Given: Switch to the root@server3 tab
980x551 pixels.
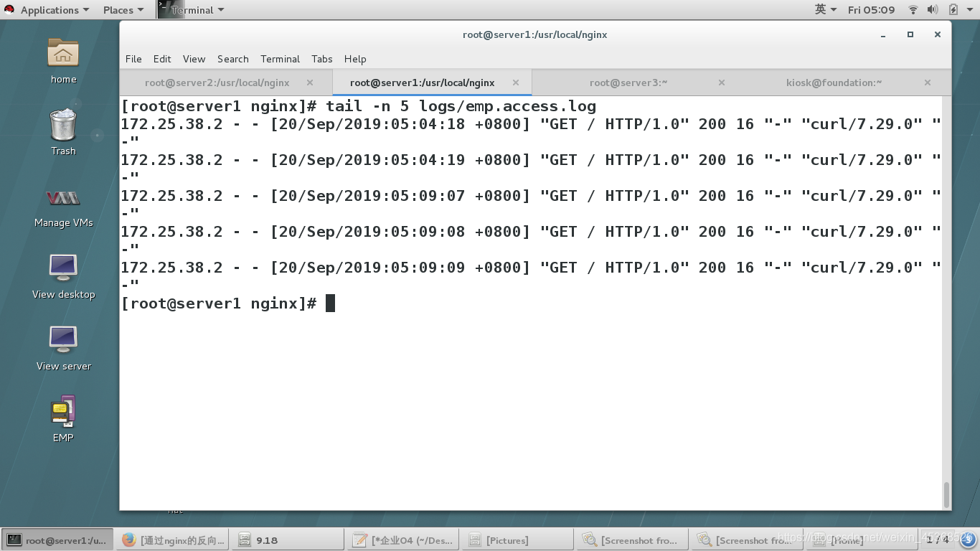Looking at the screenshot, I should pos(628,83).
